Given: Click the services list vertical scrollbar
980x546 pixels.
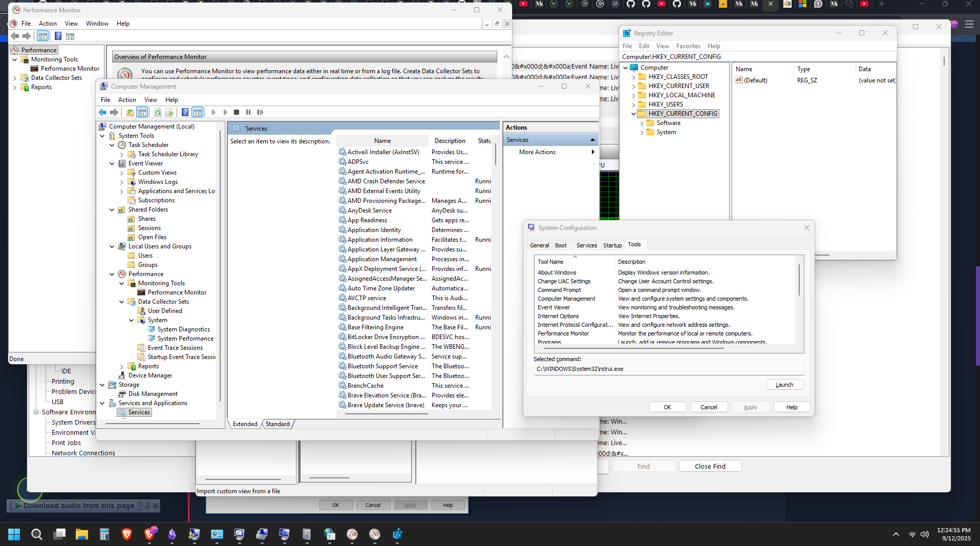Looking at the screenshot, I should (x=495, y=155).
